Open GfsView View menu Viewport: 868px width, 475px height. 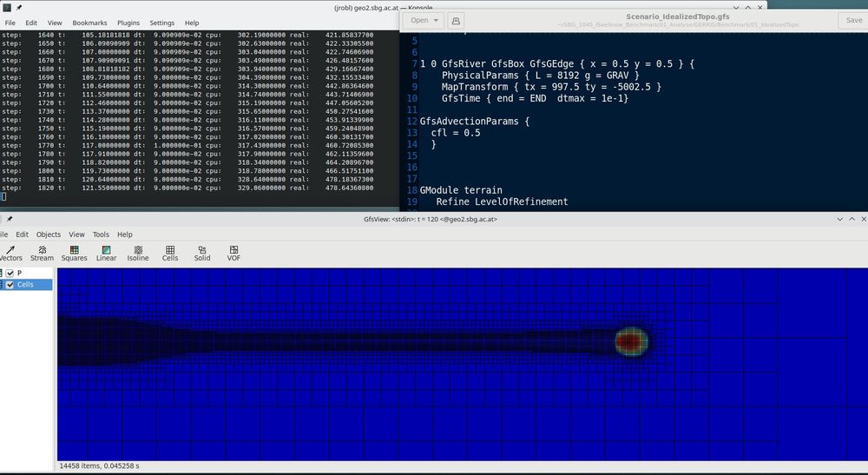76,234
